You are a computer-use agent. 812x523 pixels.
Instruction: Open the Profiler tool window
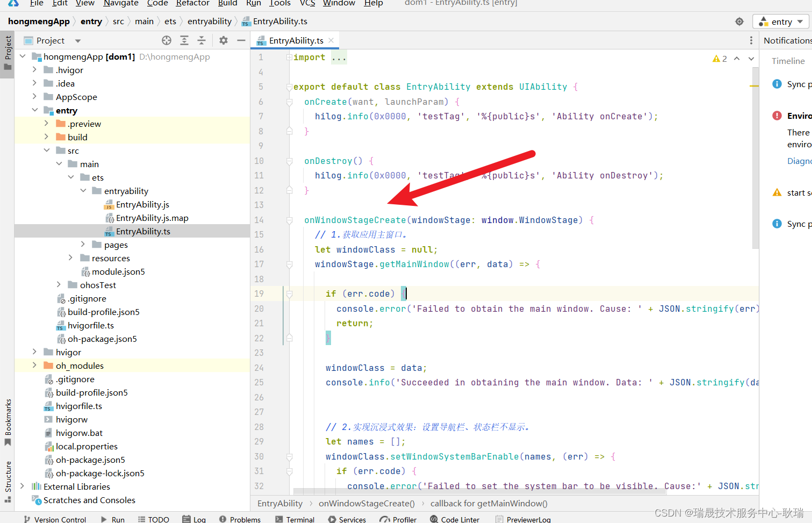pos(398,519)
